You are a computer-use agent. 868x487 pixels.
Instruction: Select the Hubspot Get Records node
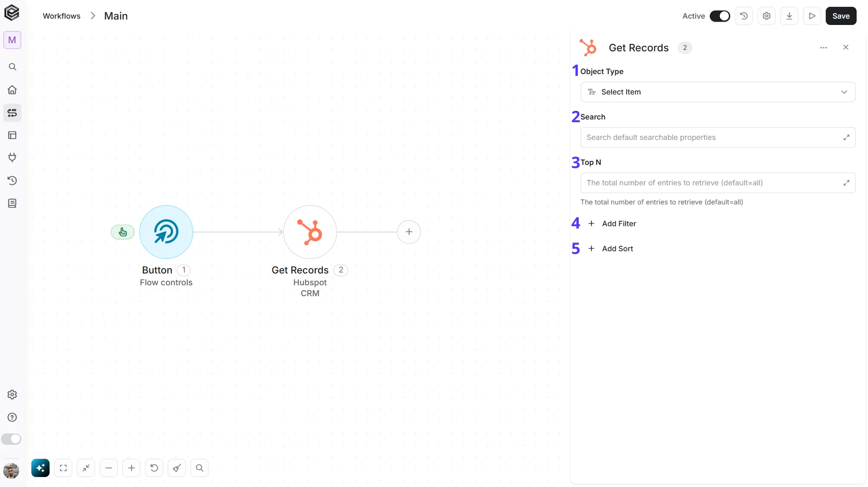coord(310,232)
